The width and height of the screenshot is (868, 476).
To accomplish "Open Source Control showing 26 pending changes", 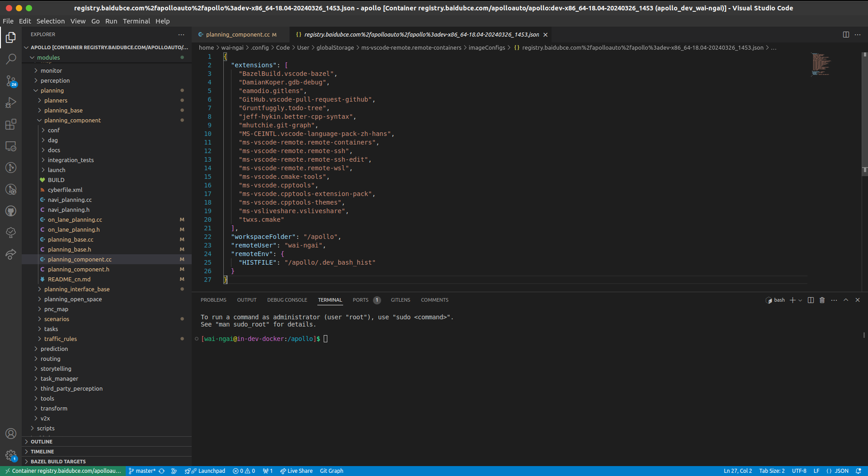I will click(x=11, y=81).
